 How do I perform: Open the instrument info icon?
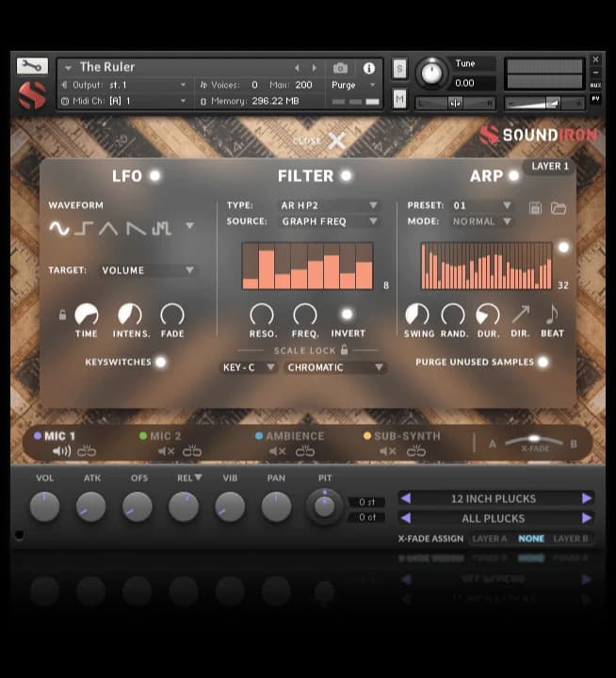point(368,68)
